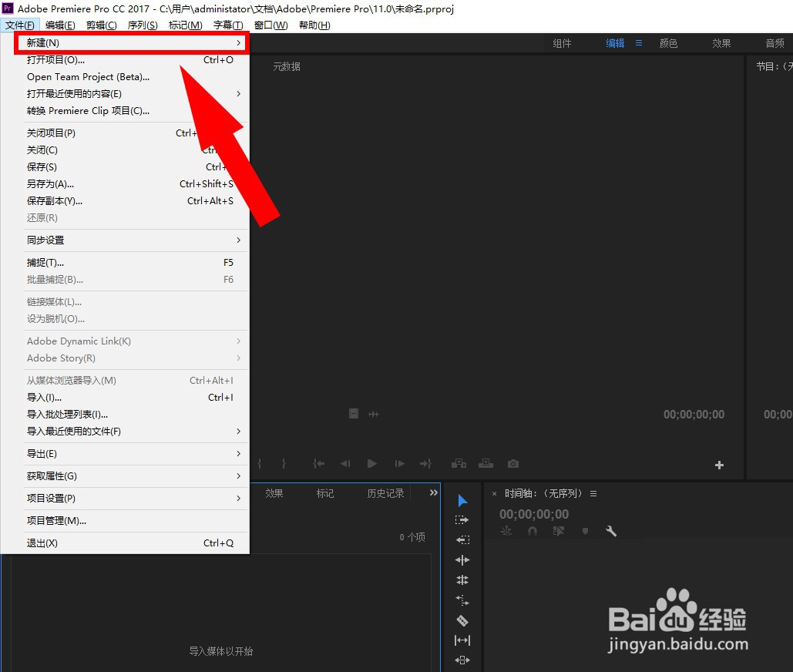Click the Overwrite button in source monitor

[486, 464]
